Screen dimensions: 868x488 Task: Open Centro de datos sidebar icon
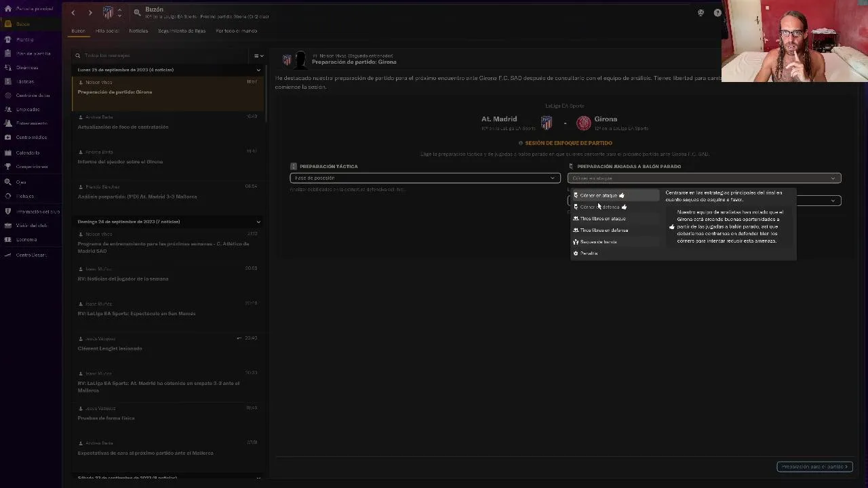coord(7,96)
